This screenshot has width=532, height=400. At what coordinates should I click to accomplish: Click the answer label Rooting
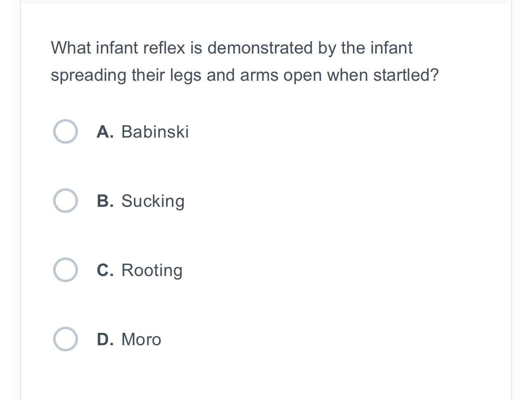[152, 270]
